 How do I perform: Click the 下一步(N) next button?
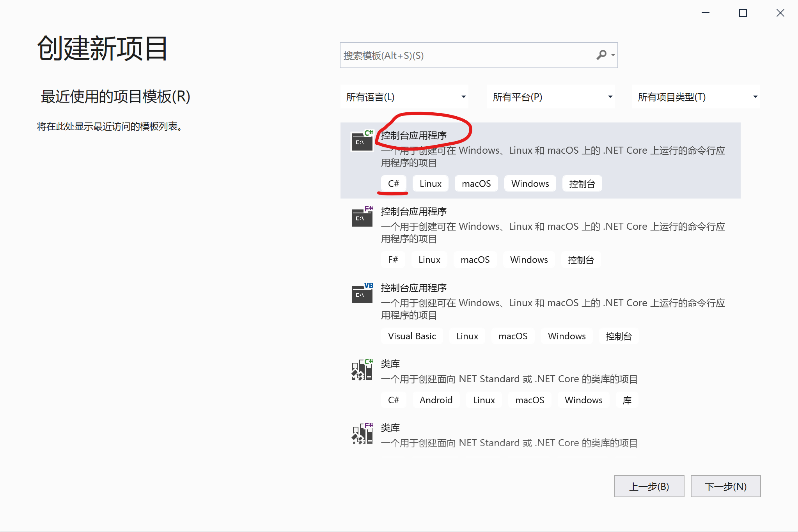pyautogui.click(x=725, y=486)
